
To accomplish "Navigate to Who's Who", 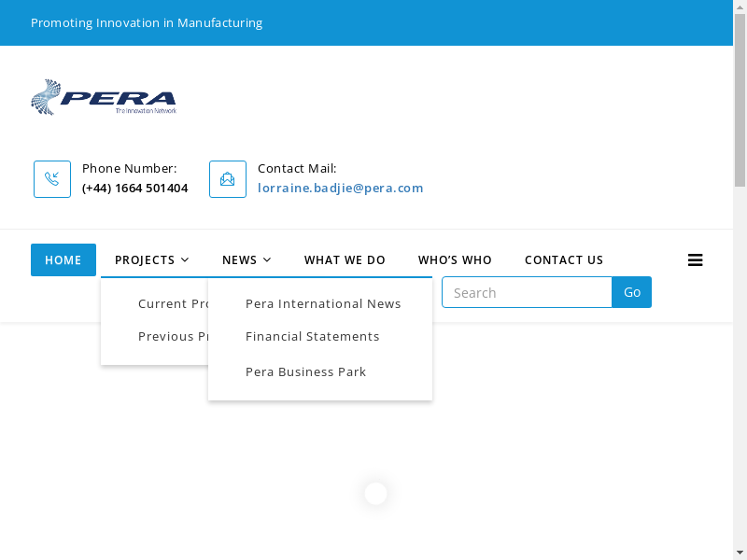I will coord(455,260).
